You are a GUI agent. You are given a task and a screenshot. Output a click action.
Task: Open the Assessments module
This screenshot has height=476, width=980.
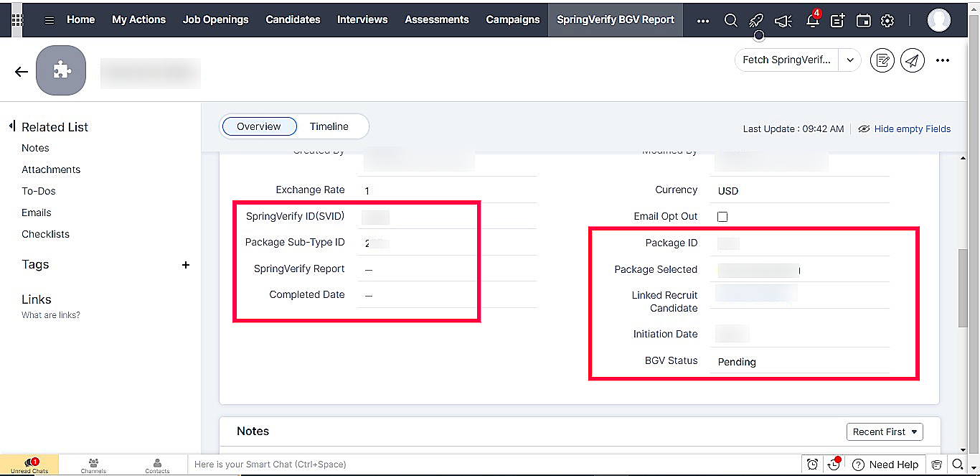click(x=437, y=19)
